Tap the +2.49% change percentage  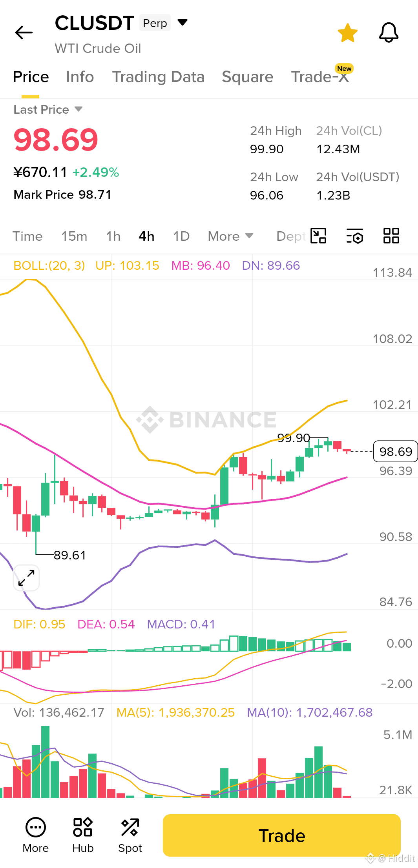tap(96, 172)
